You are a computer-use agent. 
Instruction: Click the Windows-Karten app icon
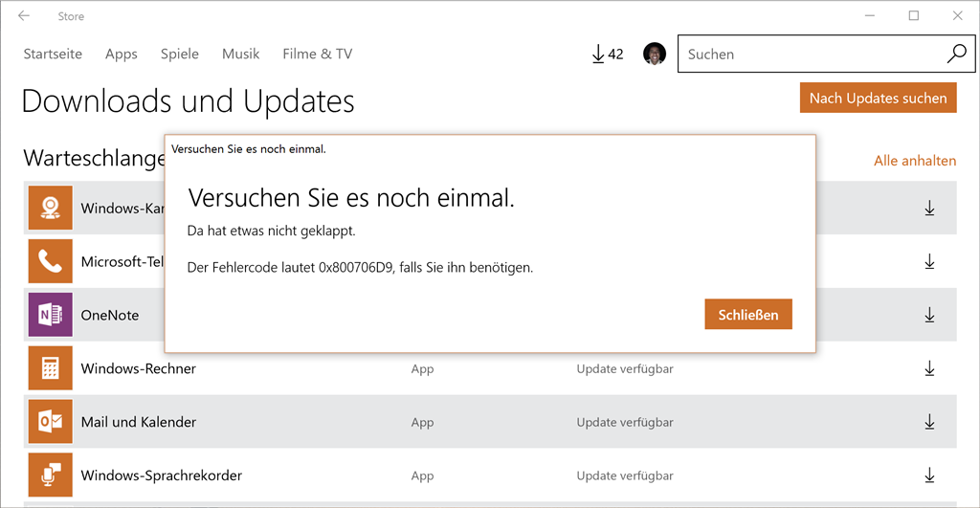point(50,208)
